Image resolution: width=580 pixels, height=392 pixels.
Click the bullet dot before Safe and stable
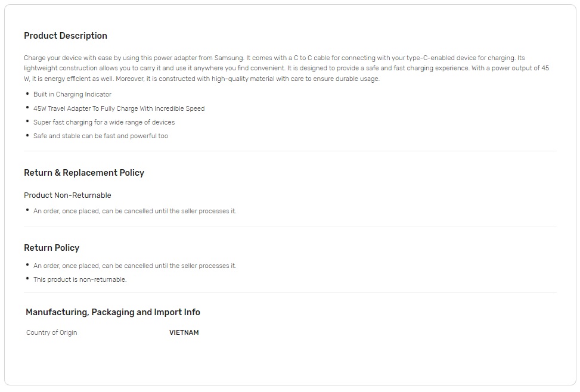[27, 135]
